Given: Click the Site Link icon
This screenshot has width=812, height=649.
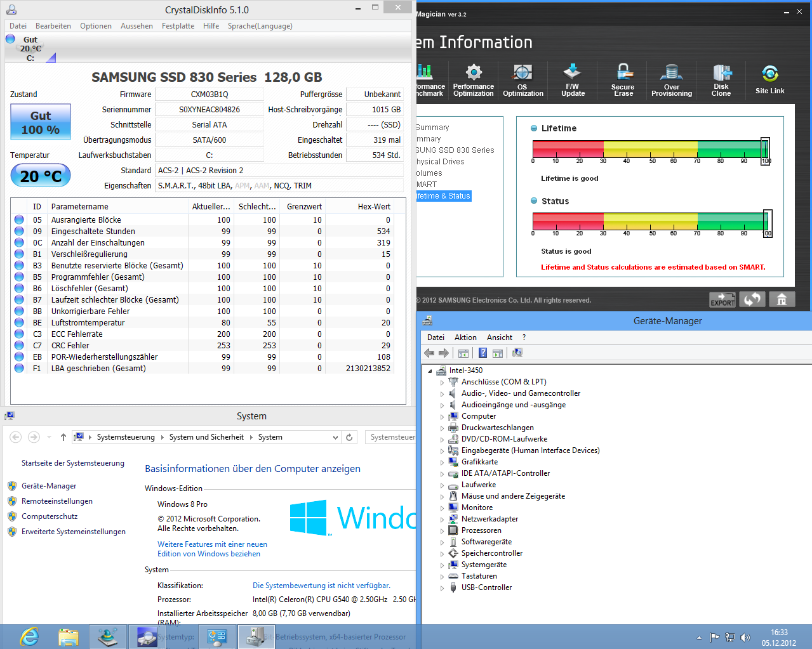Looking at the screenshot, I should [x=770, y=79].
